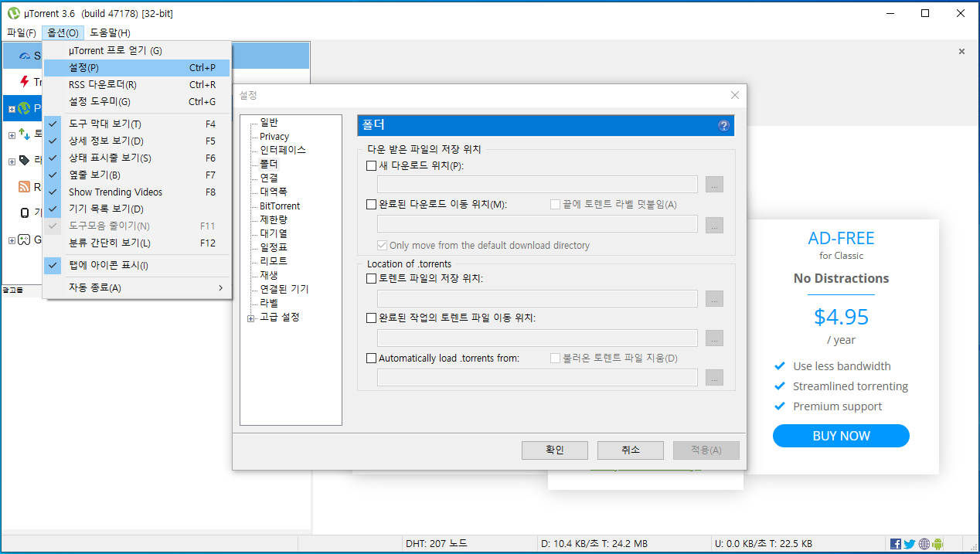Screen dimensions: 980x554
Task: Click the phone device icon in sidebar
Action: coord(25,213)
